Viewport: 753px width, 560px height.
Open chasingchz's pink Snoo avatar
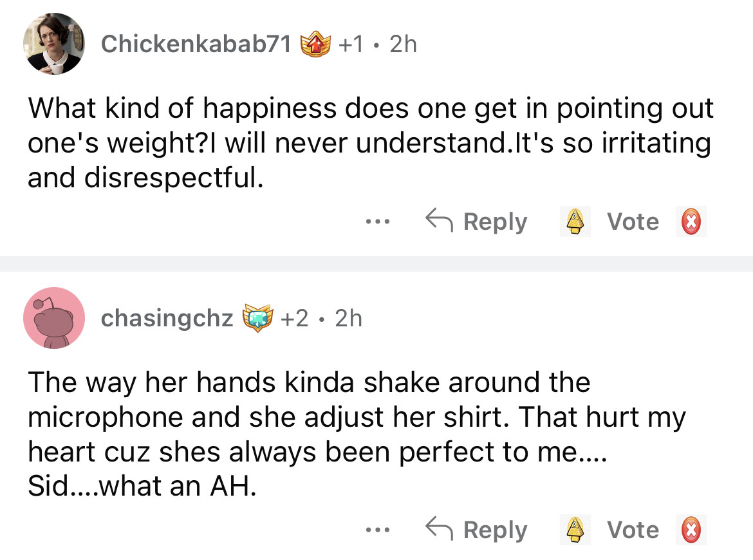click(x=54, y=318)
